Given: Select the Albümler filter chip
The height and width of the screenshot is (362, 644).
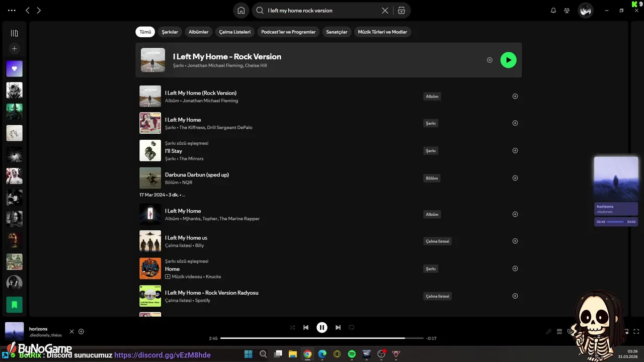Looking at the screenshot, I should coord(198,32).
